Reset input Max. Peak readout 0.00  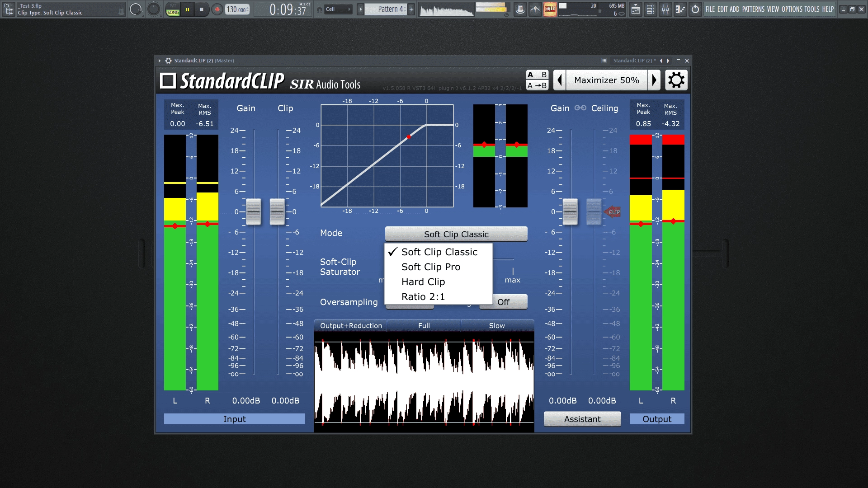coord(178,123)
